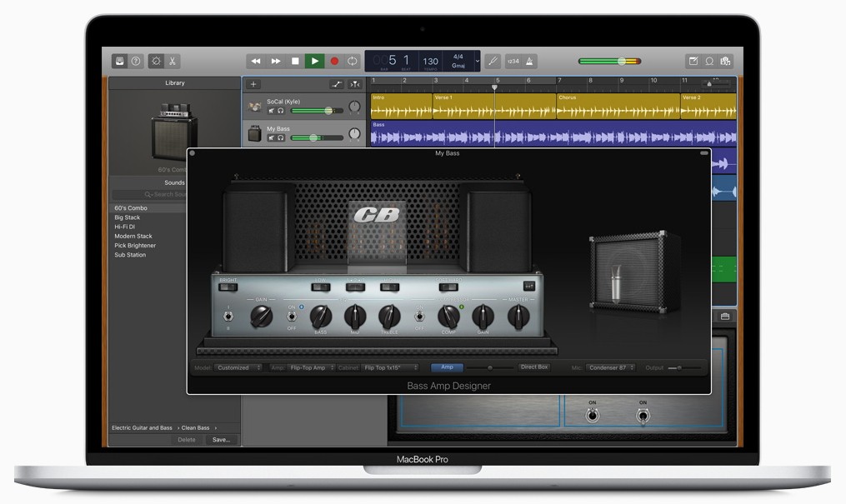Click the Delete button in Library
Screen dimensions: 846x504
tap(187, 440)
